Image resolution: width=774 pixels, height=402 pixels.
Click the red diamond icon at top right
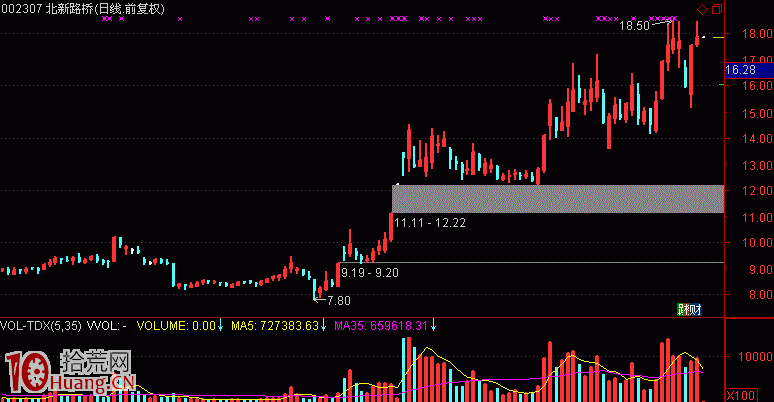pos(702,9)
